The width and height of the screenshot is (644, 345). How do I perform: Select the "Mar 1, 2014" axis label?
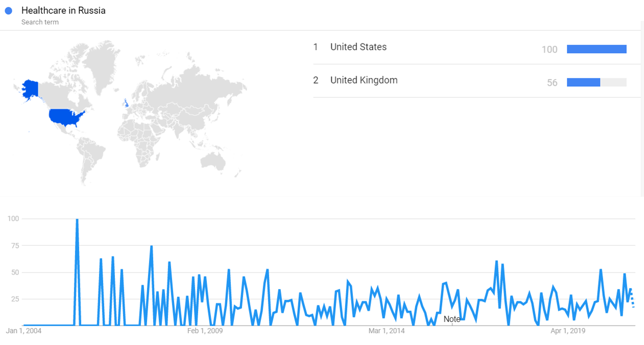point(386,331)
